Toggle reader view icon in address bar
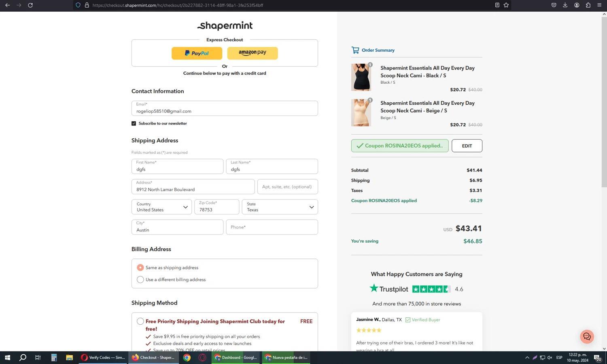The image size is (607, 364). (497, 5)
